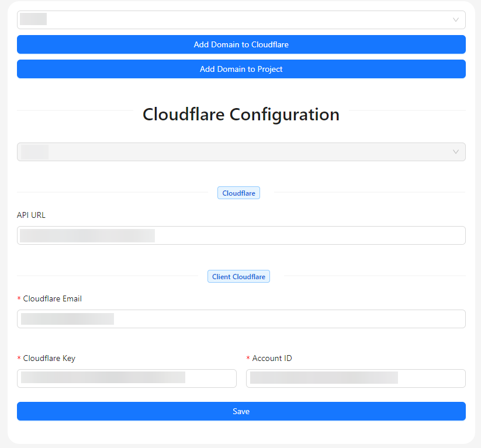The width and height of the screenshot is (481, 448).
Task: Click inside the API URL input field
Action: 241,235
